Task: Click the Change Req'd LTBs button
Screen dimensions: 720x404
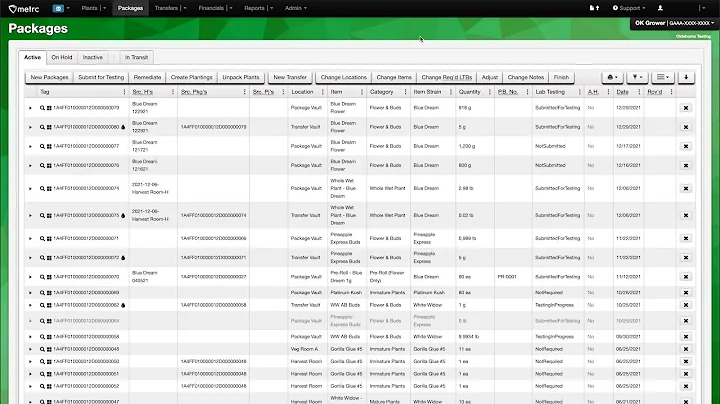Action: point(447,77)
